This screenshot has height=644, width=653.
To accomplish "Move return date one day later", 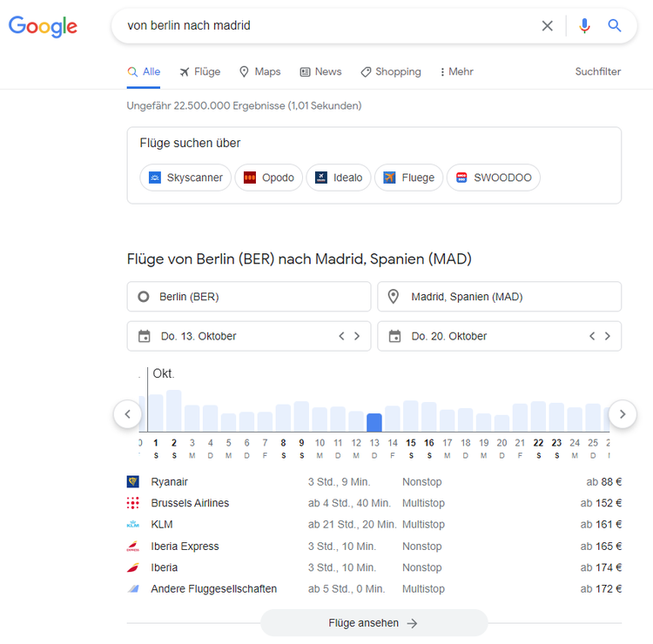I will (x=608, y=337).
